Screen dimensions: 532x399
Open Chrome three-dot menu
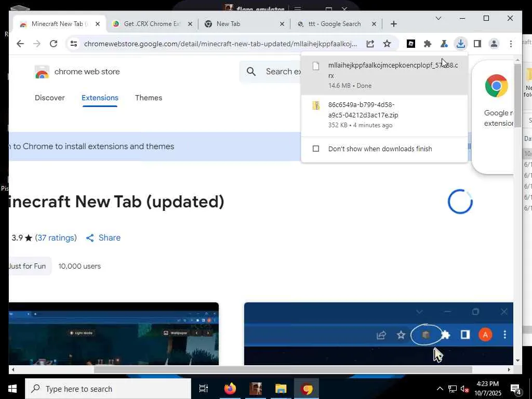tap(511, 44)
